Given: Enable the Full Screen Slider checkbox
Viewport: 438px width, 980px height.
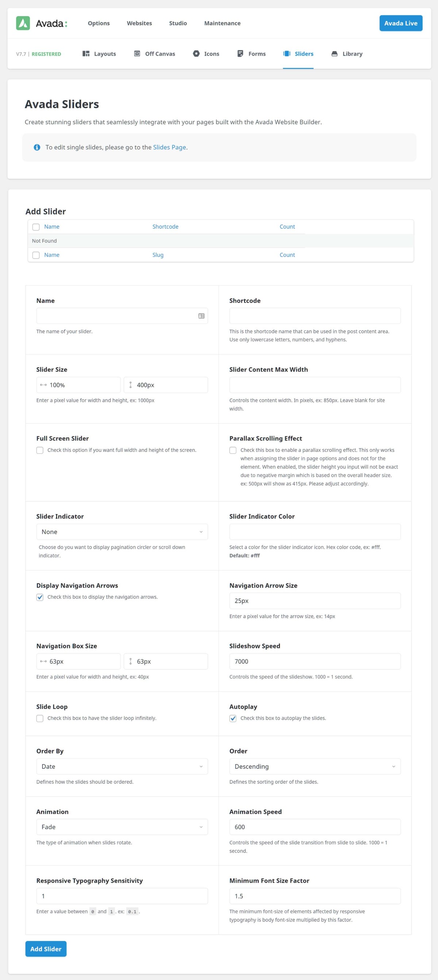Looking at the screenshot, I should pyautogui.click(x=39, y=450).
